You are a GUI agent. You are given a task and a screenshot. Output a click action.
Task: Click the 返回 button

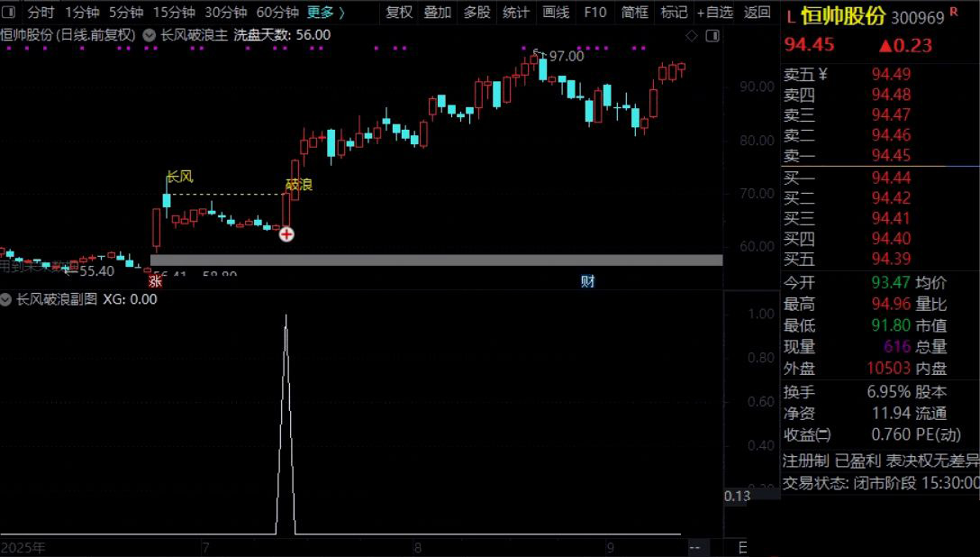pyautogui.click(x=757, y=12)
